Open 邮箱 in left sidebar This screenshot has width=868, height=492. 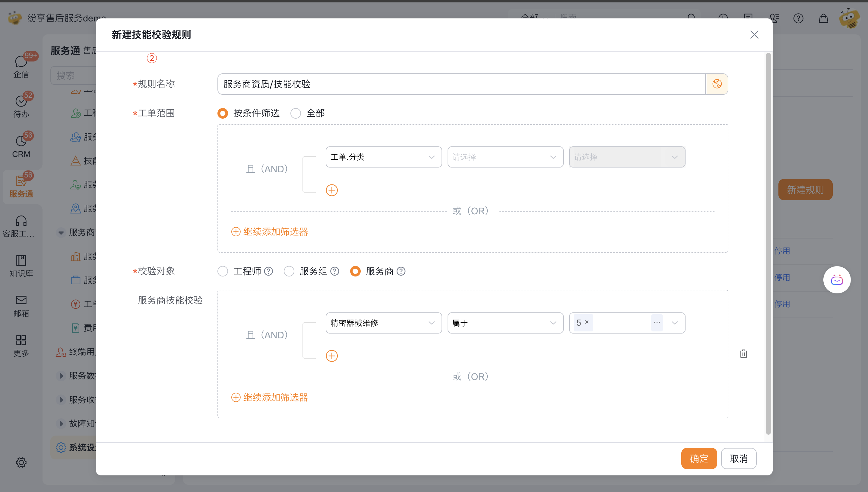pyautogui.click(x=21, y=305)
